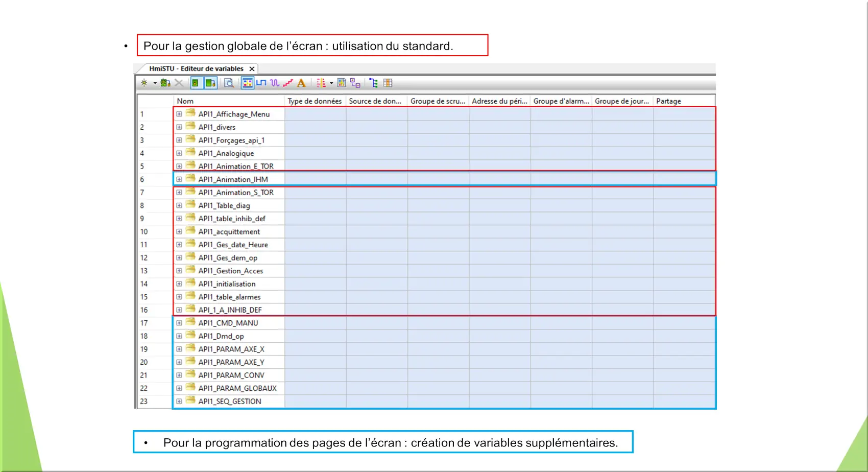The height and width of the screenshot is (472, 868).
Task: Click the Groupe de scru... column header
Action: point(438,101)
